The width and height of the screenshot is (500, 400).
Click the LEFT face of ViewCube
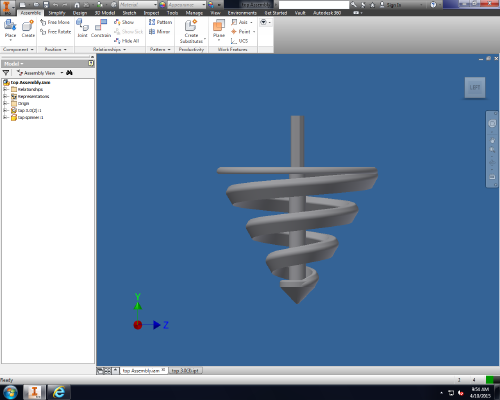[x=475, y=88]
